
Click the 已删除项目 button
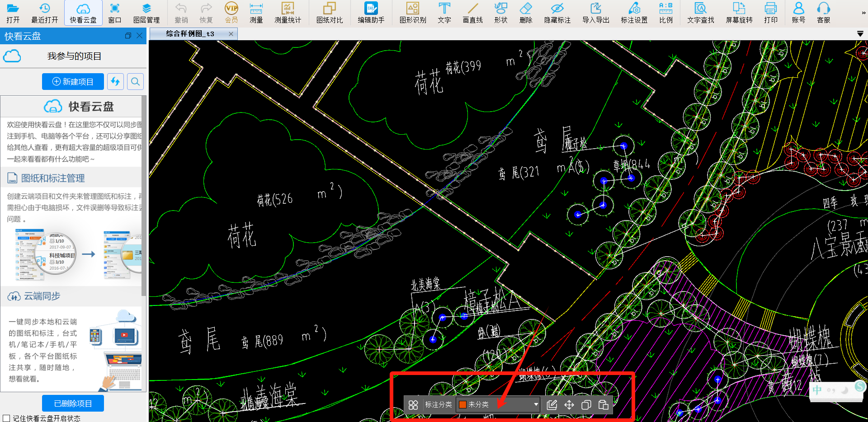click(x=73, y=403)
